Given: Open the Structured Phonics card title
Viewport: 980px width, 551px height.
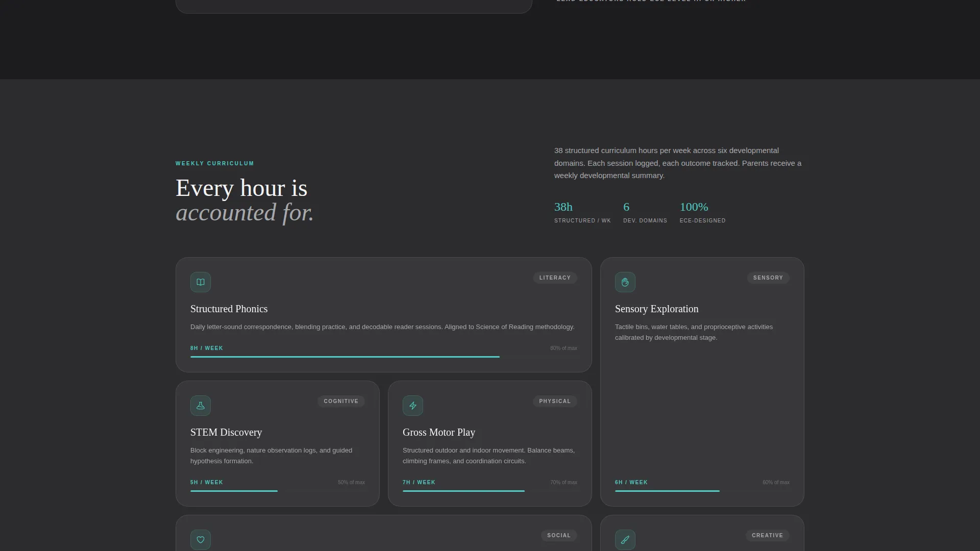Looking at the screenshot, I should pos(229,309).
